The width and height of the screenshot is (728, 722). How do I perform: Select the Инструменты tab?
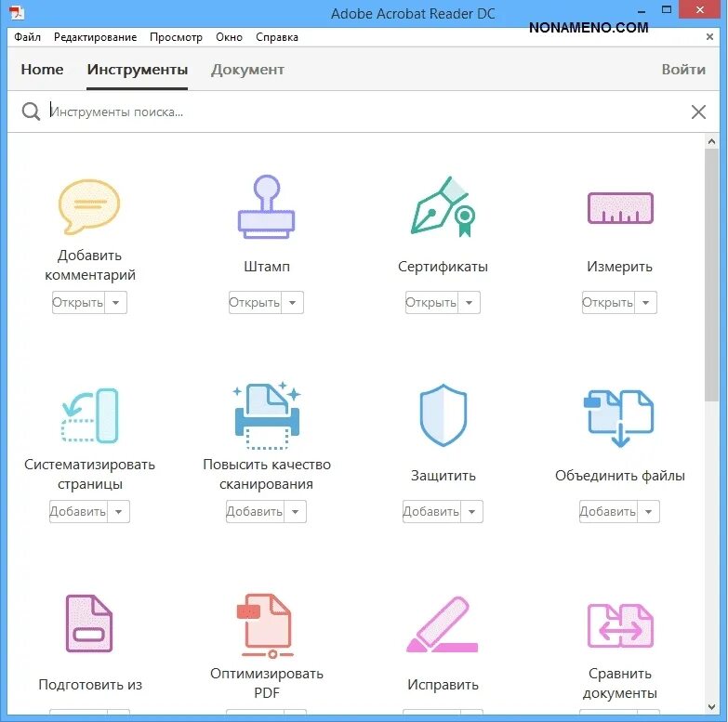138,70
